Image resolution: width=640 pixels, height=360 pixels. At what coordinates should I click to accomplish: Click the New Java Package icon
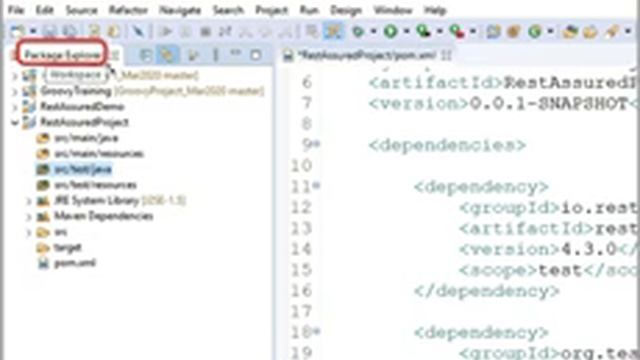[513, 31]
